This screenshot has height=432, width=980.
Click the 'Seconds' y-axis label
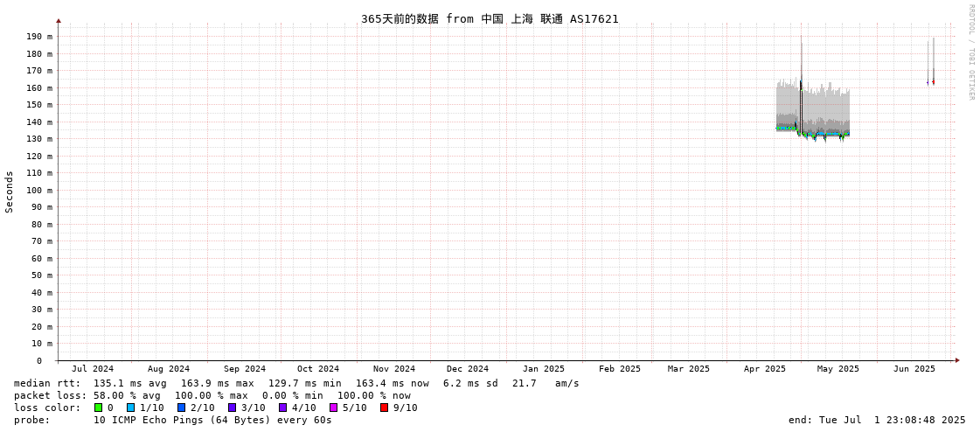point(10,192)
